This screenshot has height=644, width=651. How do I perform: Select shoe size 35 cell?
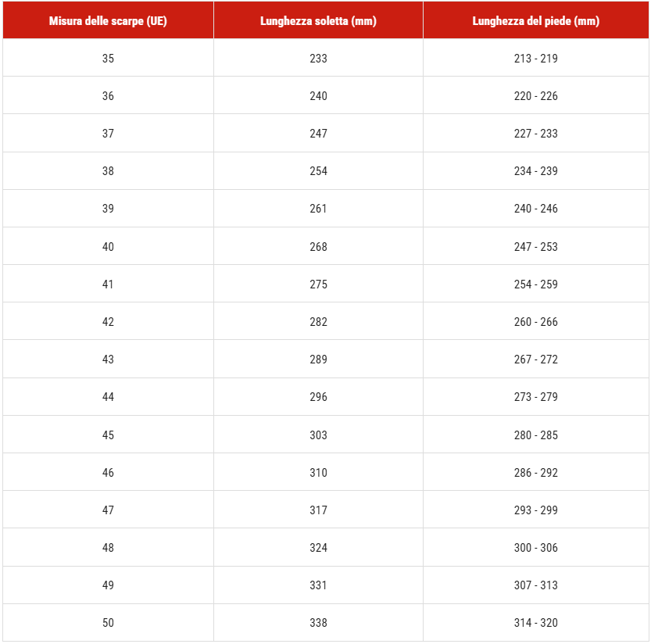108,58
